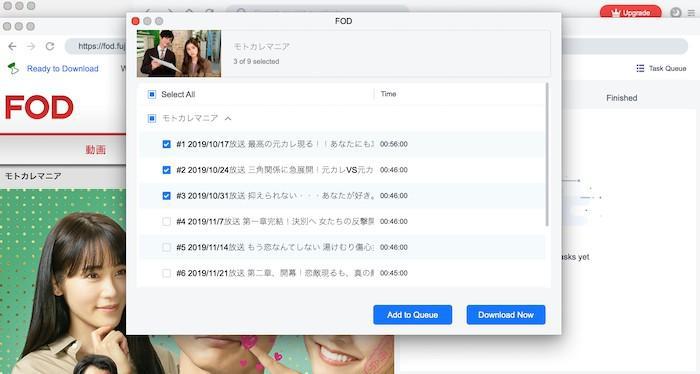The image size is (700, 374).
Task: Click episode #4 第一章完結 title text
Action: coord(275,221)
